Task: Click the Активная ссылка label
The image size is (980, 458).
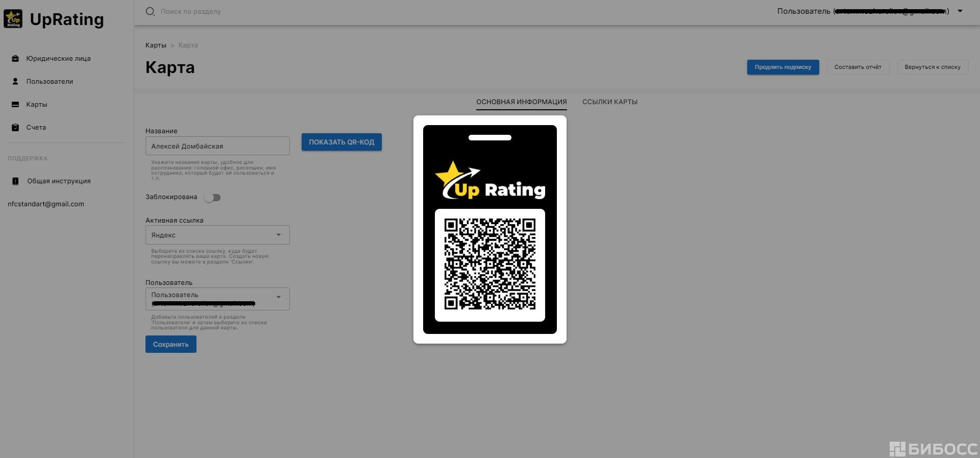Action: pyautogui.click(x=175, y=221)
